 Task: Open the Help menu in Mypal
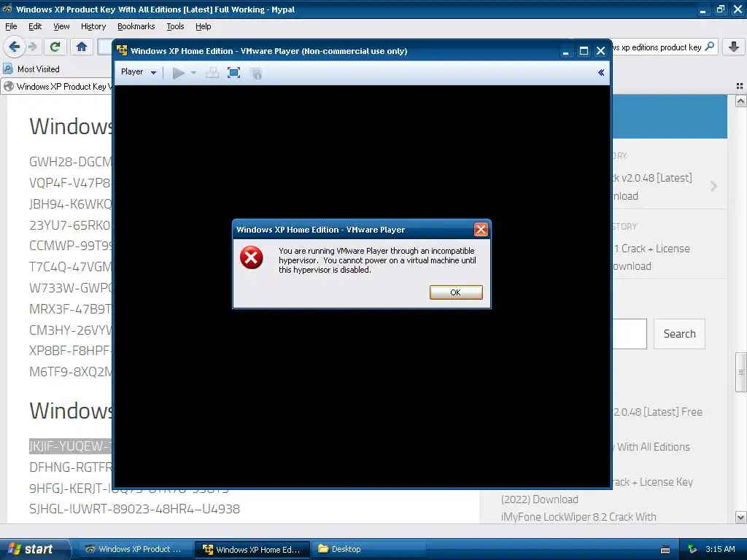click(x=203, y=26)
